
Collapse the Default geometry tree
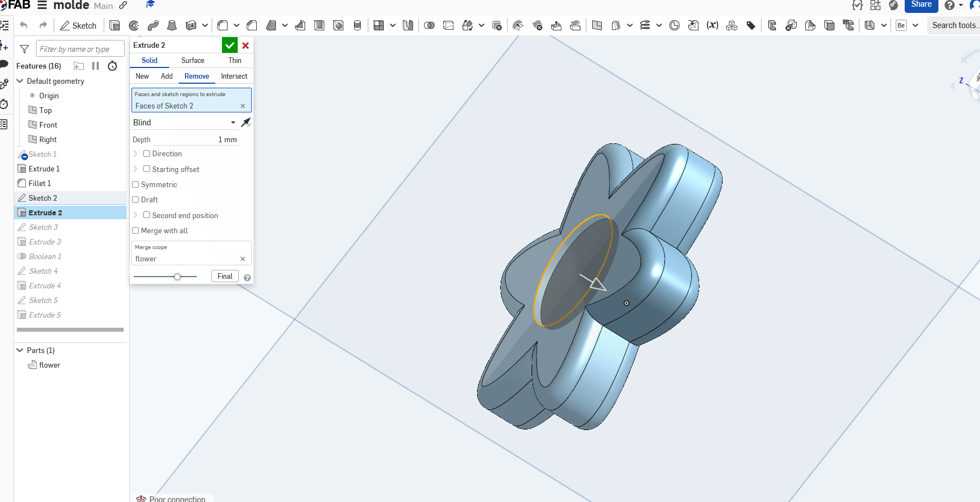tap(20, 81)
